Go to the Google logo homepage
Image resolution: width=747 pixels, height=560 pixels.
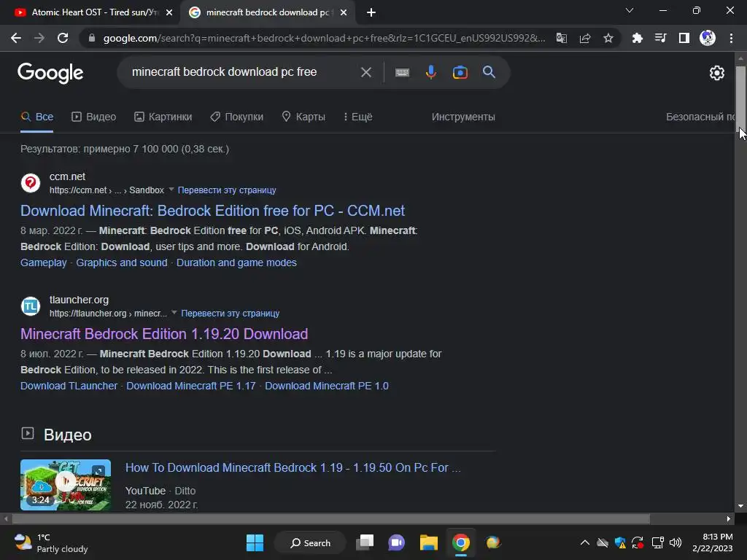[x=50, y=73]
